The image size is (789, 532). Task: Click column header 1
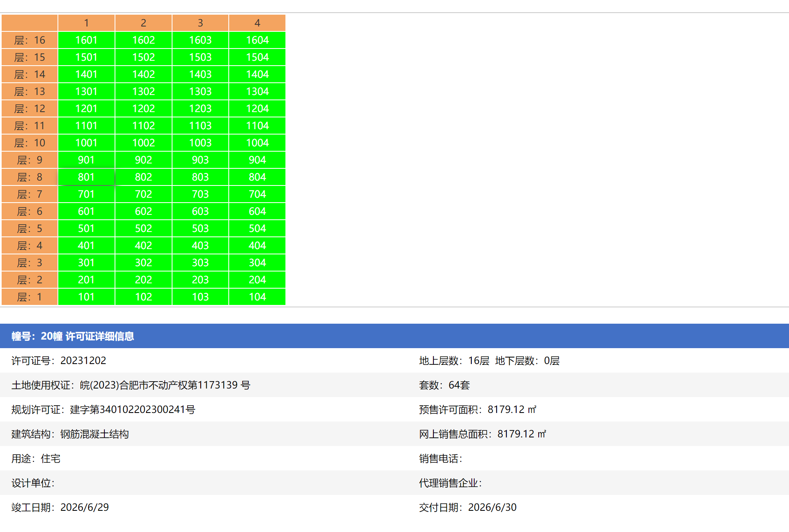[x=86, y=23]
